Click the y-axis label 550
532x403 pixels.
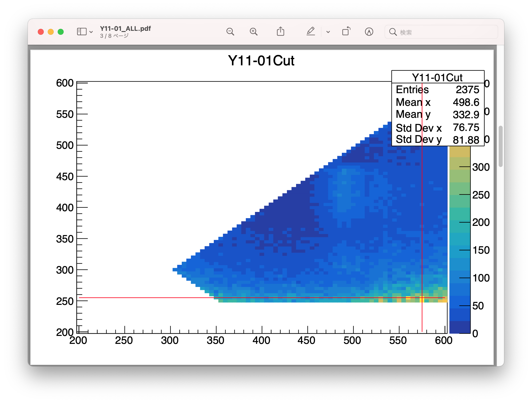tap(65, 115)
